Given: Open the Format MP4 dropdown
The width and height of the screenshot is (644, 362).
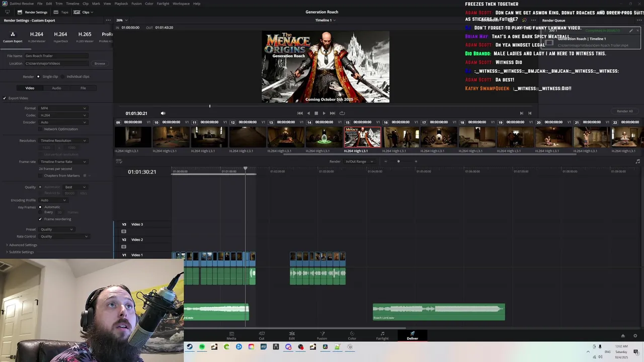Looking at the screenshot, I should coord(63,108).
